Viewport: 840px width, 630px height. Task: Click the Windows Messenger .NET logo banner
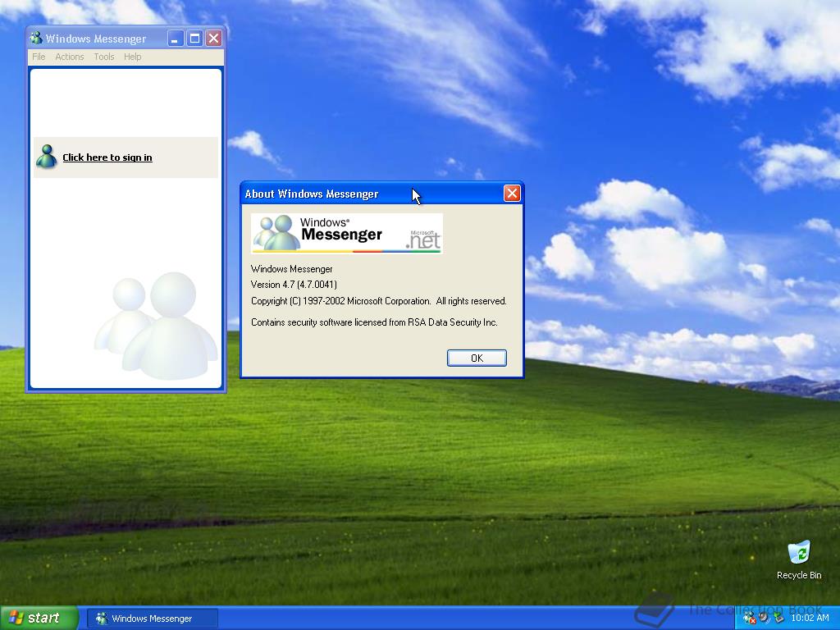click(x=347, y=234)
